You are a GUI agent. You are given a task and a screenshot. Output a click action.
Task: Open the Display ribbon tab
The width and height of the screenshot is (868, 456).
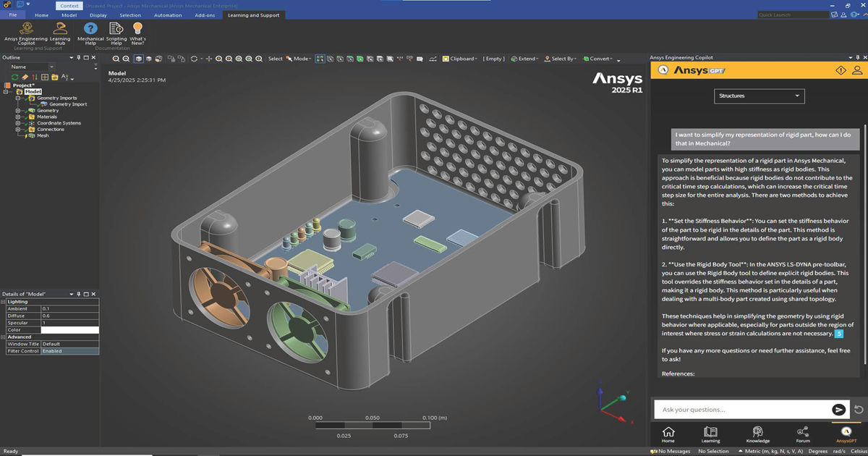98,14
